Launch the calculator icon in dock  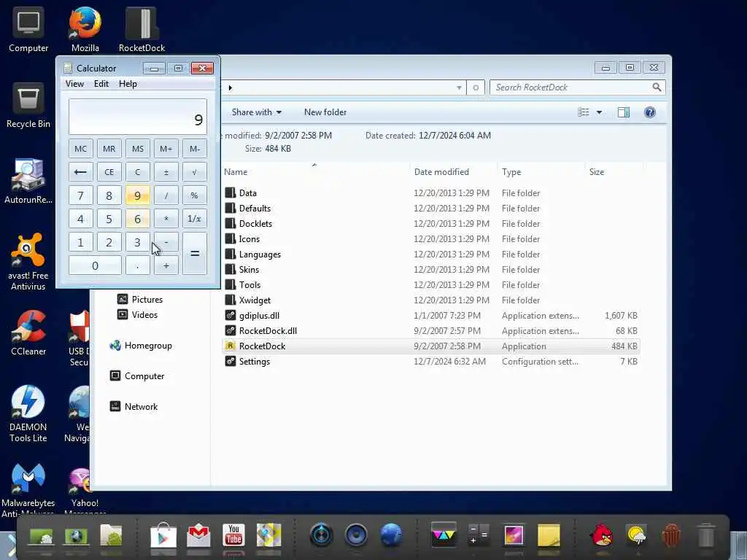479,534
